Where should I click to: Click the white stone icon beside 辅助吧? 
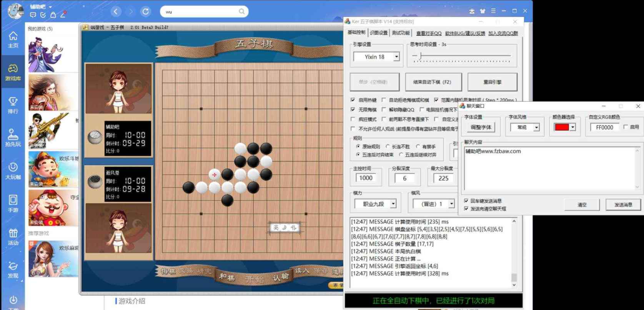[95, 137]
